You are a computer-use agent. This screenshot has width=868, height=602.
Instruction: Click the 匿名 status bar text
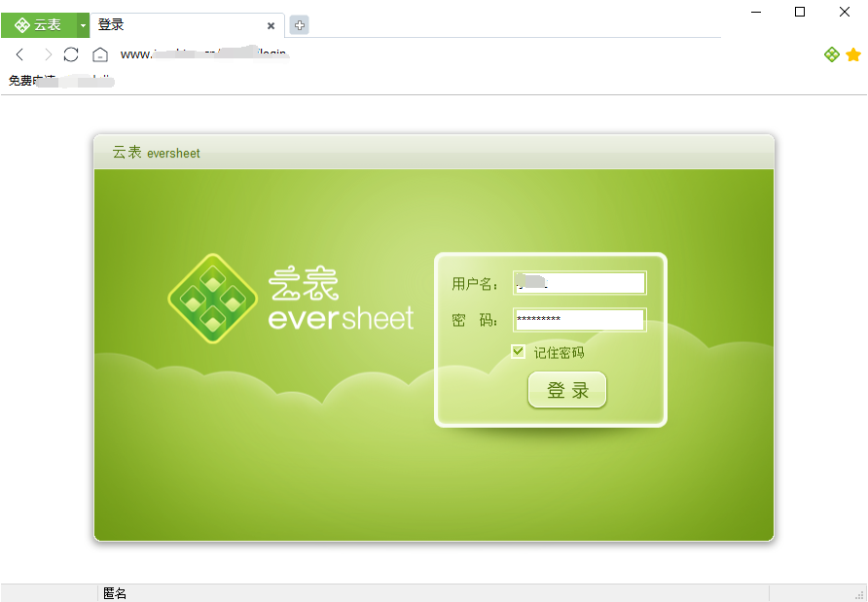(115, 593)
